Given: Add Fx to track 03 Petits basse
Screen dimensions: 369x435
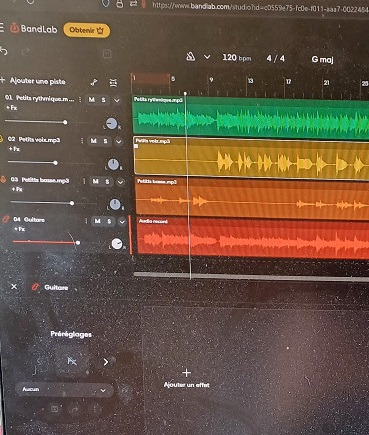Looking at the screenshot, I should [x=17, y=189].
